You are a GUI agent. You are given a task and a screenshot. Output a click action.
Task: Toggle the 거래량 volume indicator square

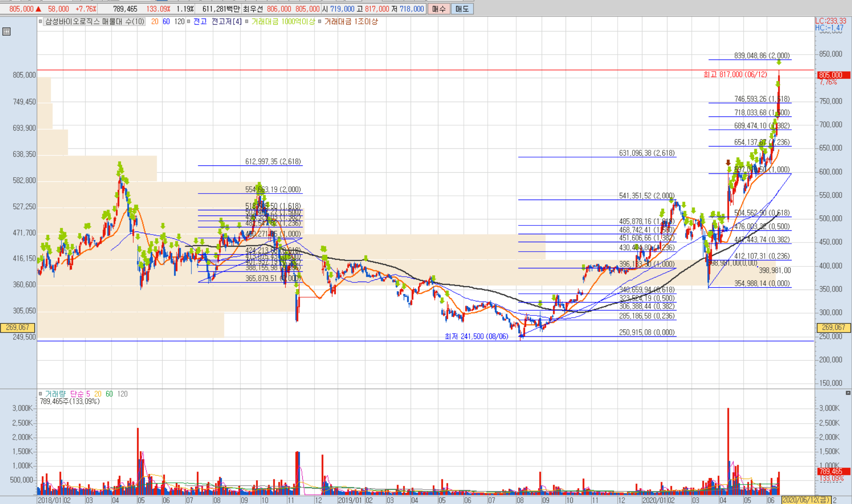click(40, 394)
